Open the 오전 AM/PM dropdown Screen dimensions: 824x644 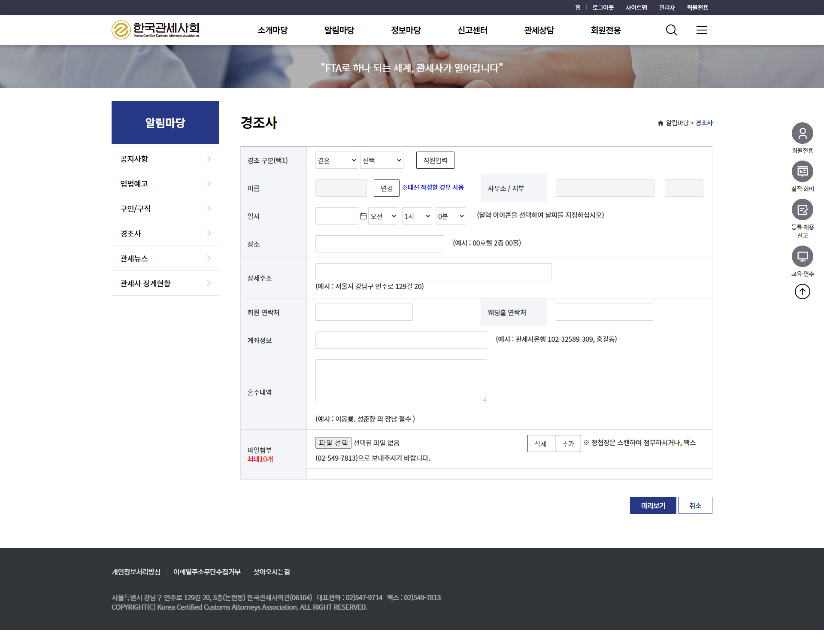pyautogui.click(x=383, y=216)
